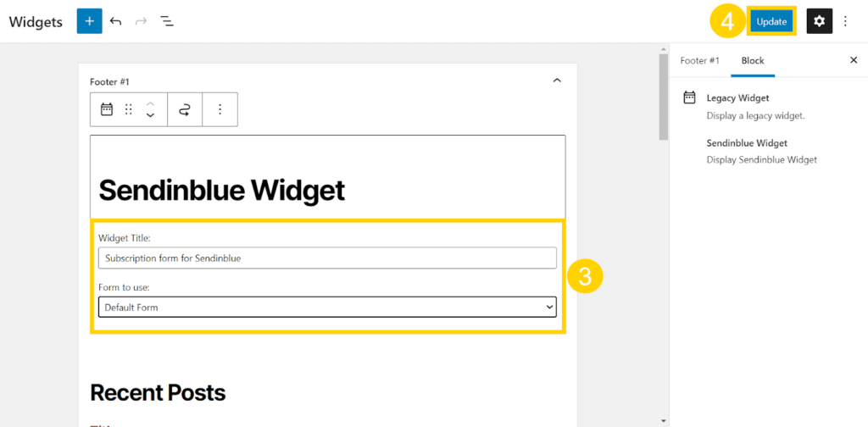Undo the last change

tap(115, 21)
